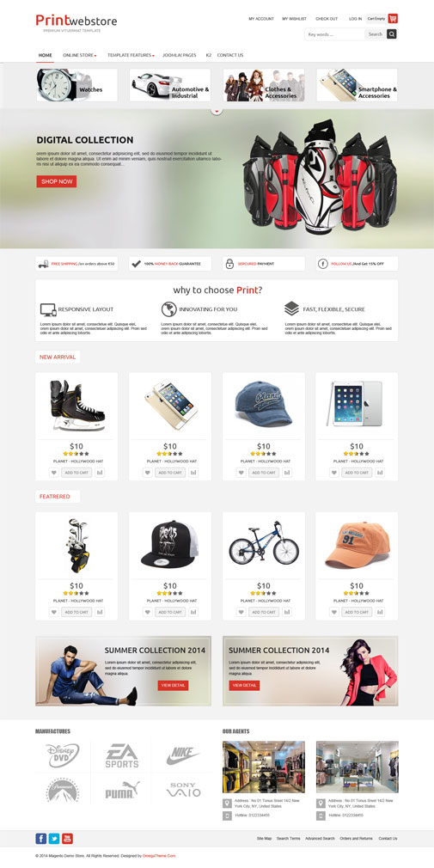Viewport: 434px width, 868px height.
Task: Click the compare icon under iPad product
Action: [380, 473]
